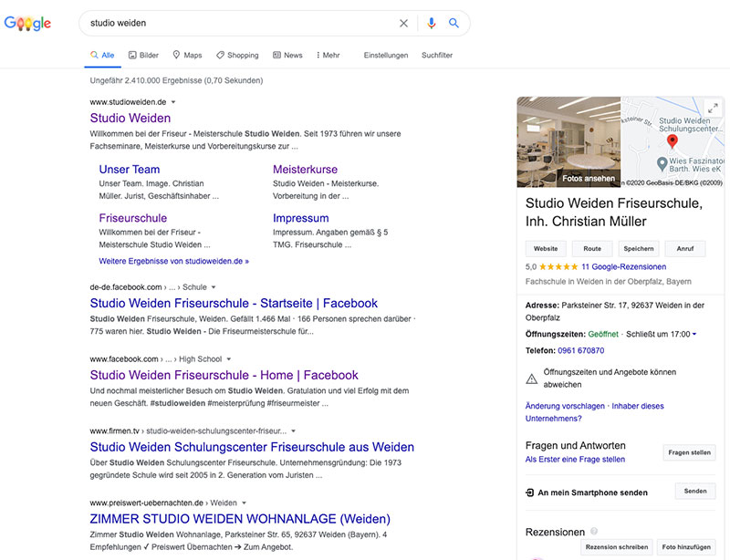
Task: Click the five-star rating icons
Action: [558, 266]
